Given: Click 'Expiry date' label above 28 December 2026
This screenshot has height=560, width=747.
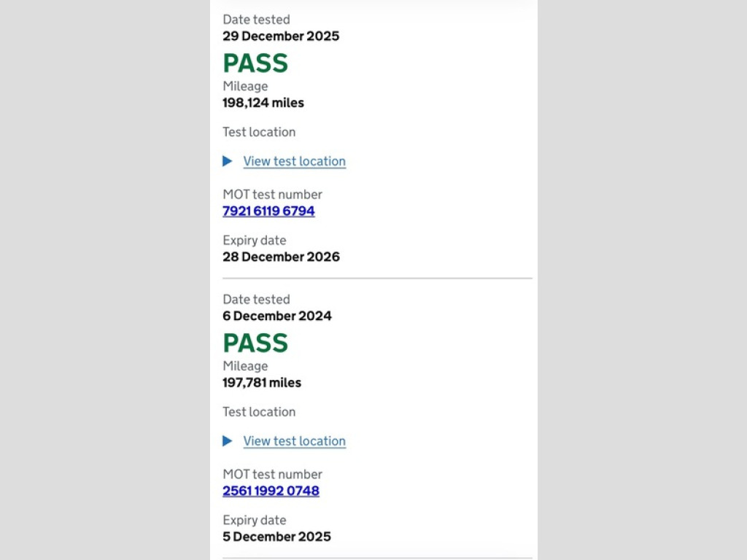Looking at the screenshot, I should (254, 241).
